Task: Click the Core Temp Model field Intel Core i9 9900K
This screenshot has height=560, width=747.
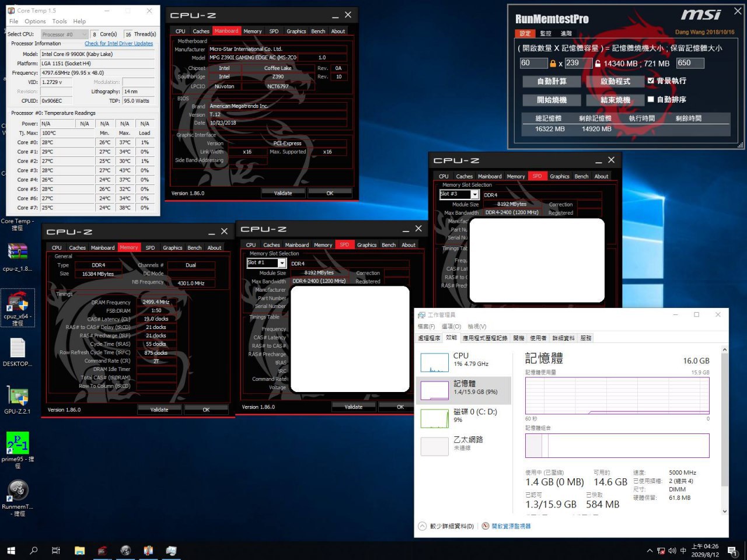Action: (x=97, y=54)
